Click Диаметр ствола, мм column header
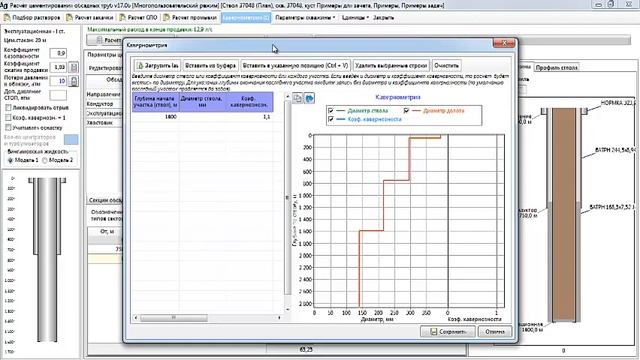This screenshot has height=360, width=640. (203, 102)
